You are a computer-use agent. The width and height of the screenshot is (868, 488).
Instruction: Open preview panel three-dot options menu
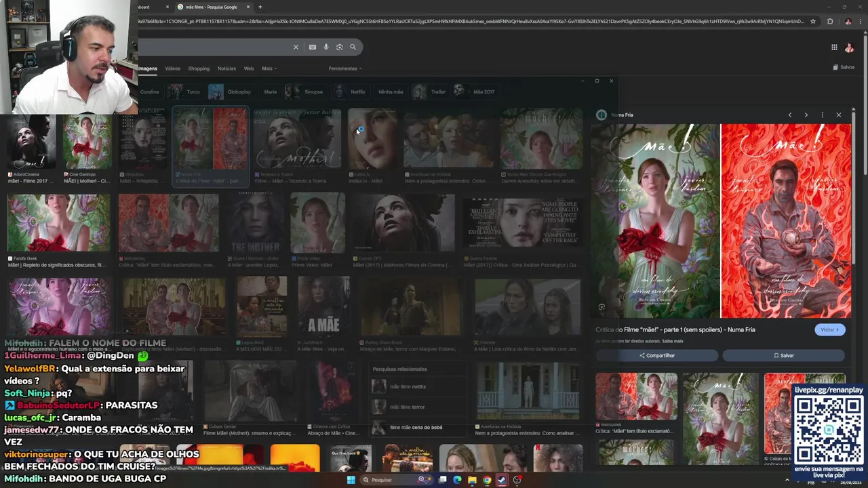tap(823, 115)
